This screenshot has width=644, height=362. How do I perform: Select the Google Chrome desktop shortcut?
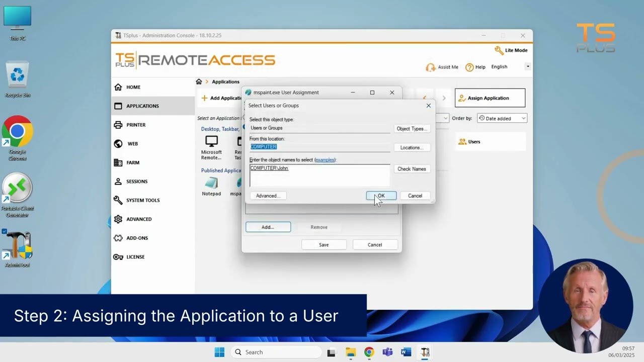tap(18, 139)
